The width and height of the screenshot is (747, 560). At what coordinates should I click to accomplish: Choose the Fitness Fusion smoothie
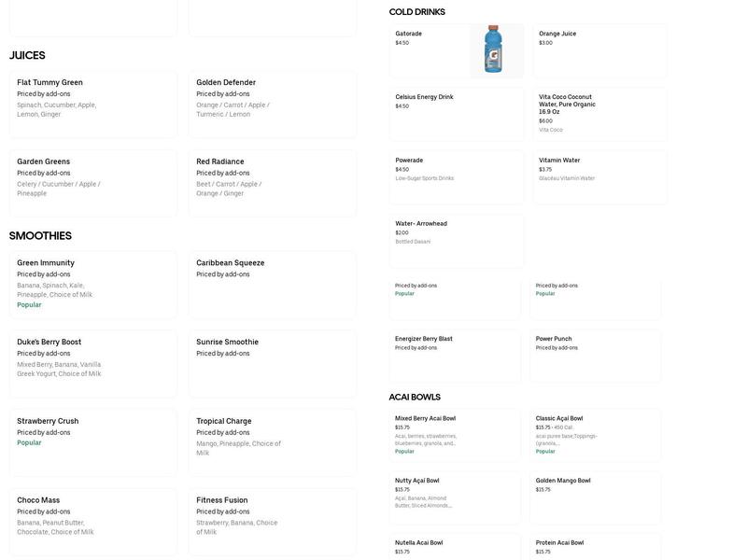coord(272,521)
